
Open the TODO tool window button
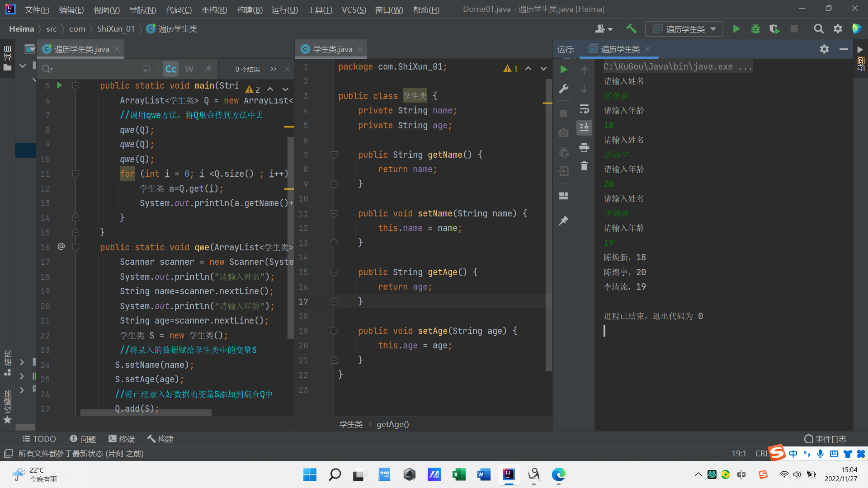coord(39,439)
